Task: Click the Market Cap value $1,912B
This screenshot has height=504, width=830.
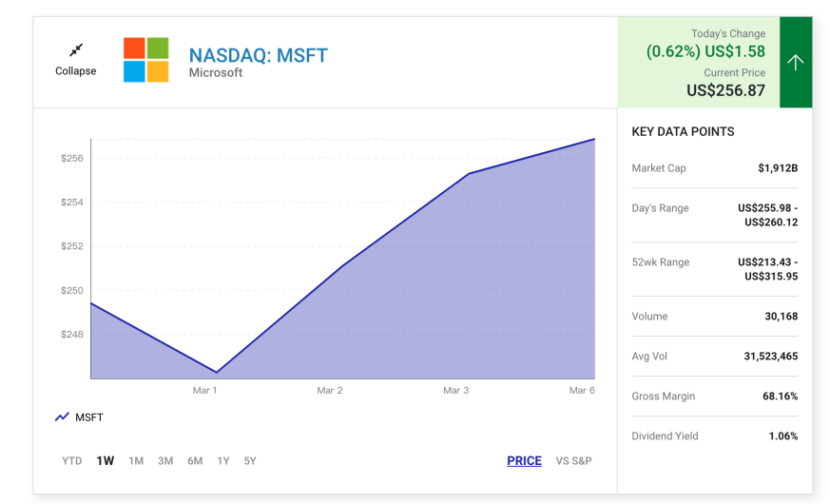Action: pyautogui.click(x=778, y=168)
